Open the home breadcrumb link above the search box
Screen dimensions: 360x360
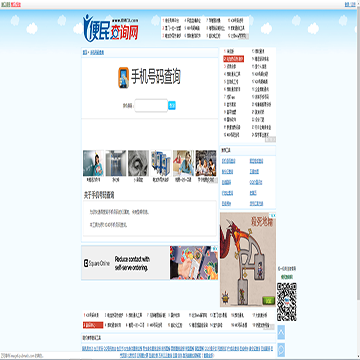click(85, 53)
